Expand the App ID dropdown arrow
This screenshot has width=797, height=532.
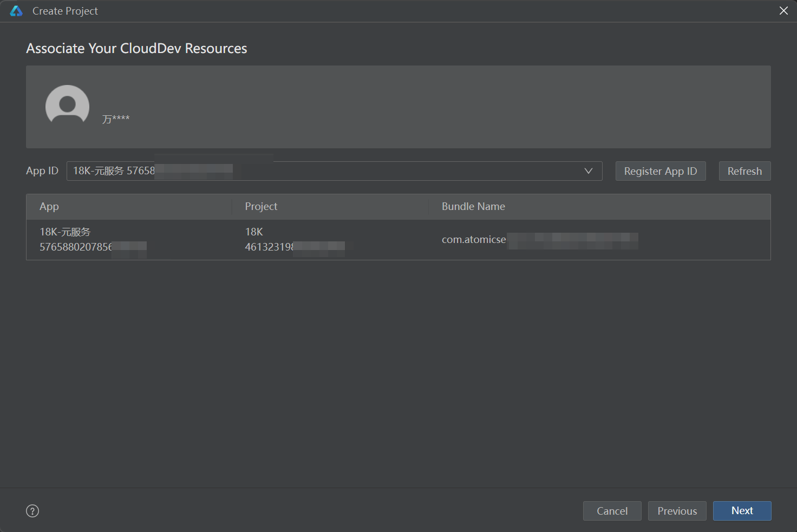pyautogui.click(x=589, y=171)
